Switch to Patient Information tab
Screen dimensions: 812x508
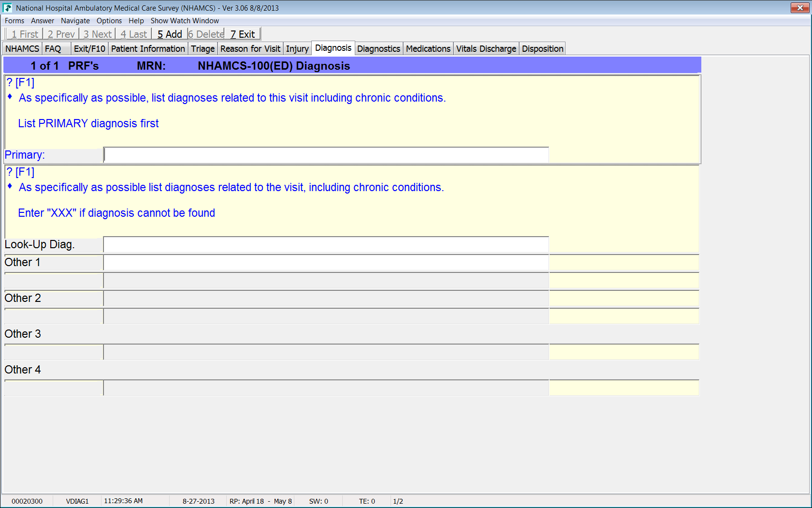[x=148, y=49]
